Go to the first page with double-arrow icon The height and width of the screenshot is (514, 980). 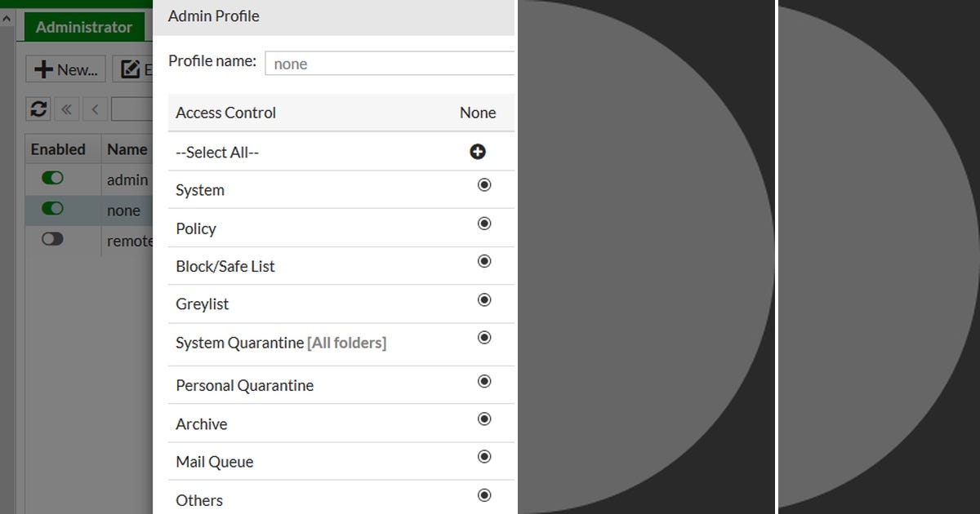pos(67,109)
